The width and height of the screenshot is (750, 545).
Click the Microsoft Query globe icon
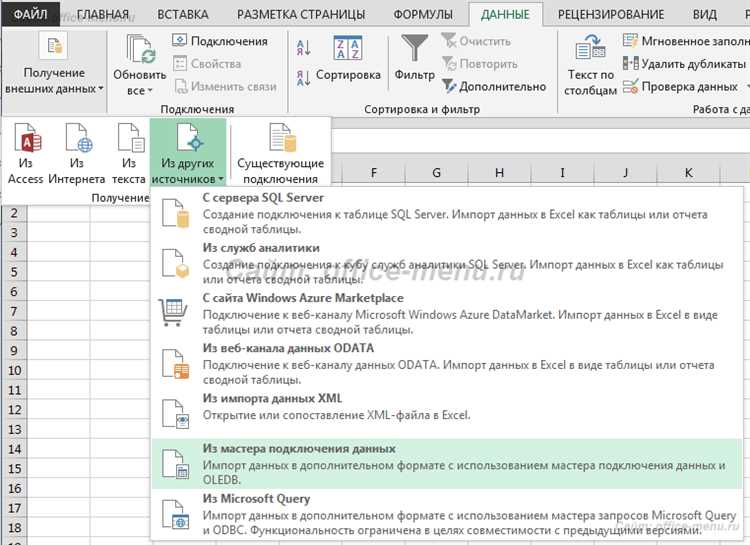pos(175,514)
